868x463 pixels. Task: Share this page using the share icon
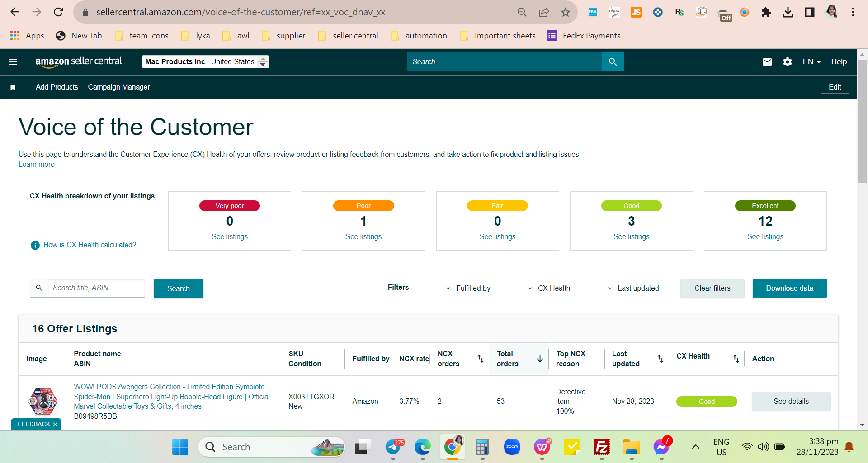coord(544,12)
